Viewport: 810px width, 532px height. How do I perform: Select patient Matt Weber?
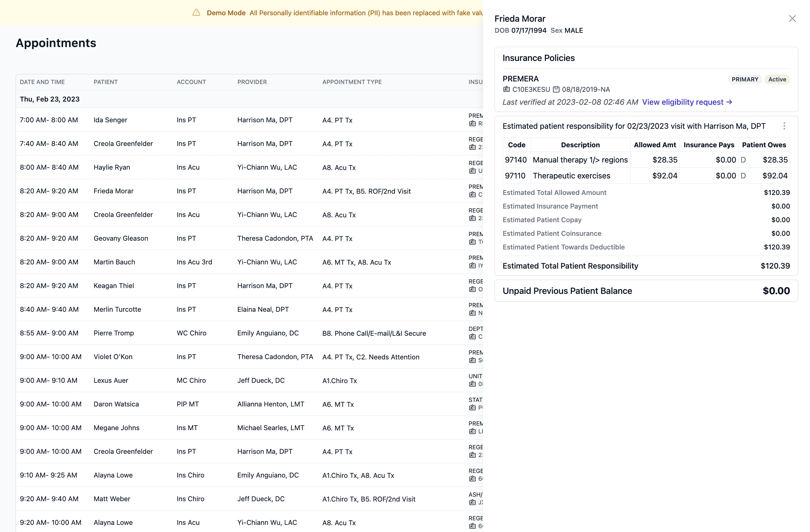[112, 499]
